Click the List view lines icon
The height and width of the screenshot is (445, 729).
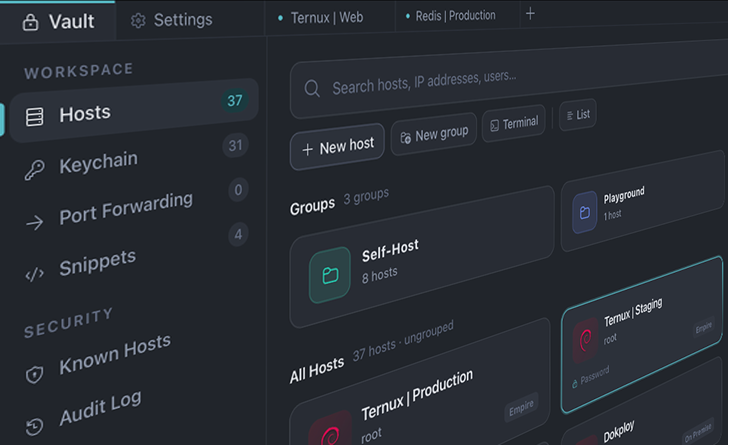[x=570, y=116]
